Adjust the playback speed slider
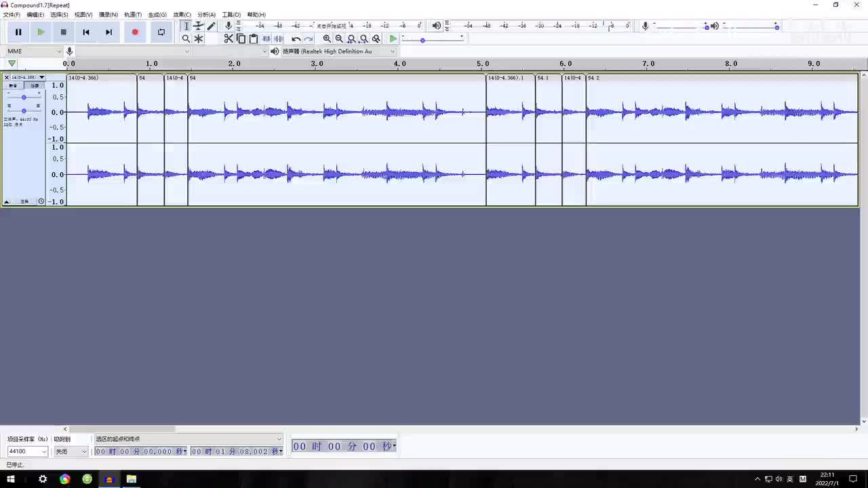 coord(433,40)
